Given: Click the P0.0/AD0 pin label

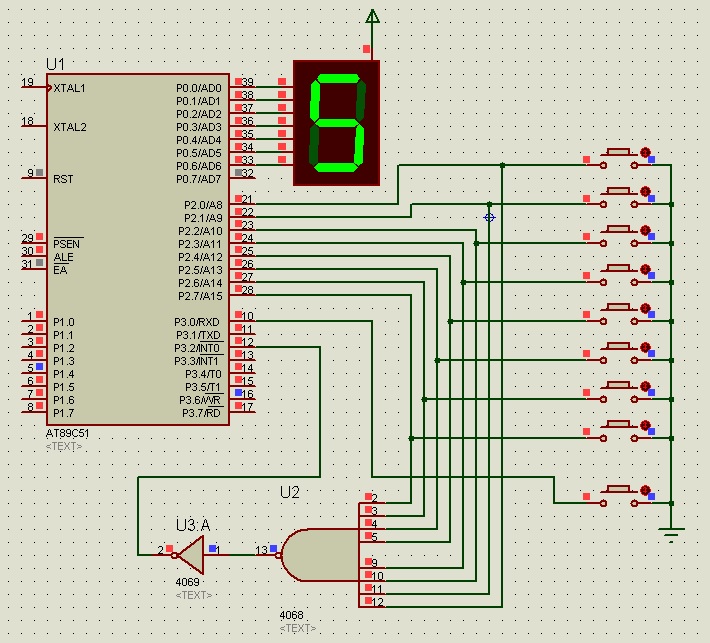Looking at the screenshot, I should (199, 88).
